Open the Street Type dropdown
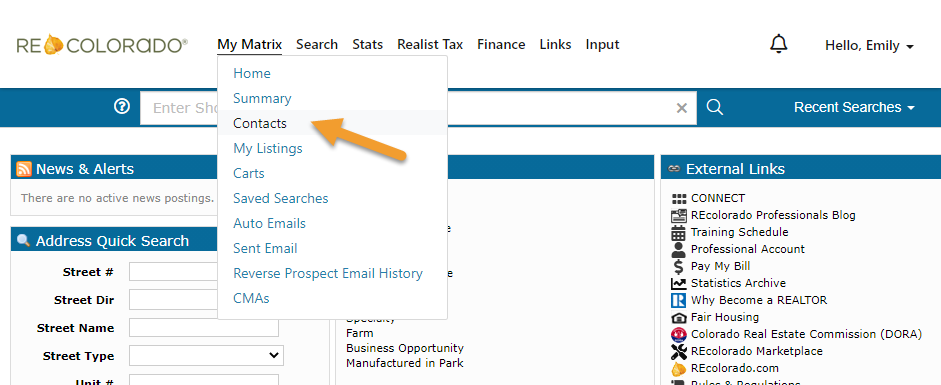Image resolution: width=941 pixels, height=385 pixels. (x=206, y=356)
